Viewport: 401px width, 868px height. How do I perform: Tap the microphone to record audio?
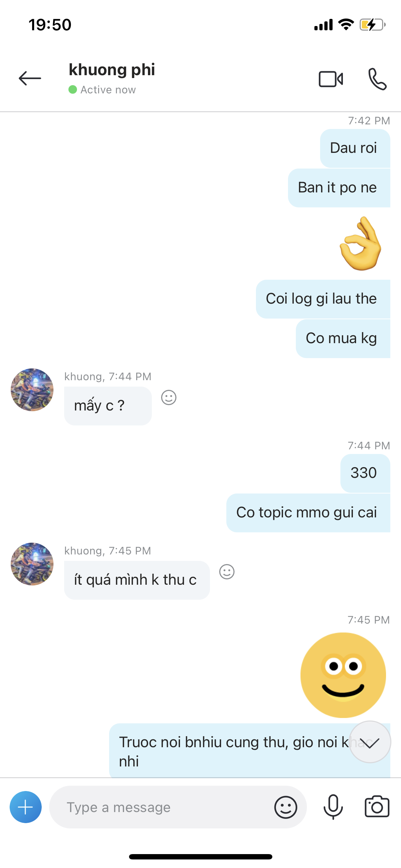click(333, 807)
